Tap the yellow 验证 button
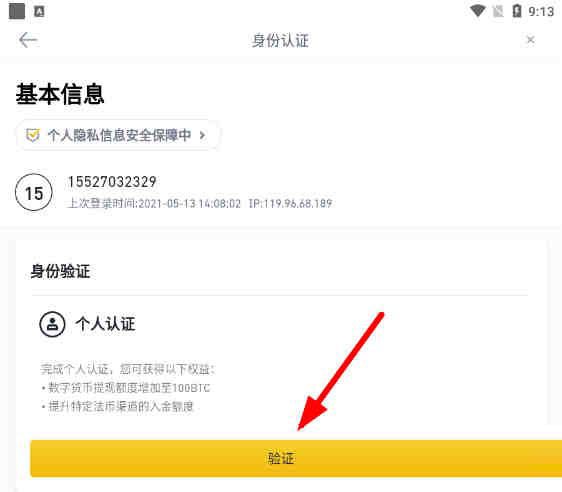562x492 pixels. 296,458
